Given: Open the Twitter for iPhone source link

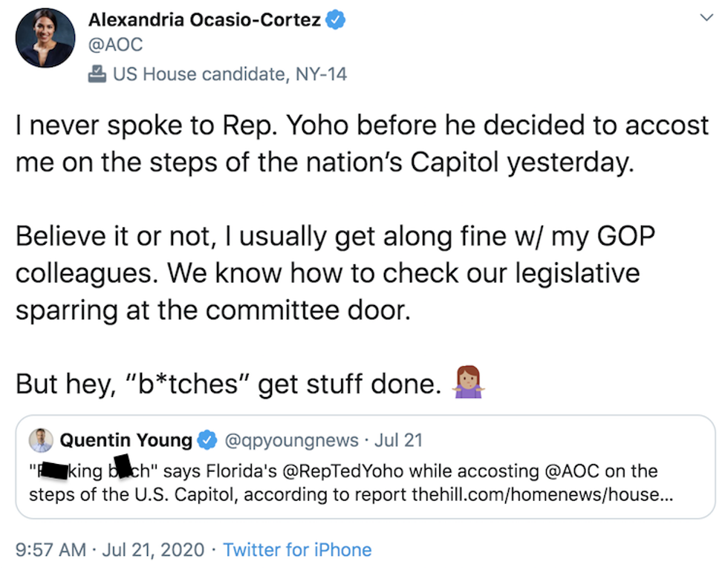Looking at the screenshot, I should [x=297, y=550].
